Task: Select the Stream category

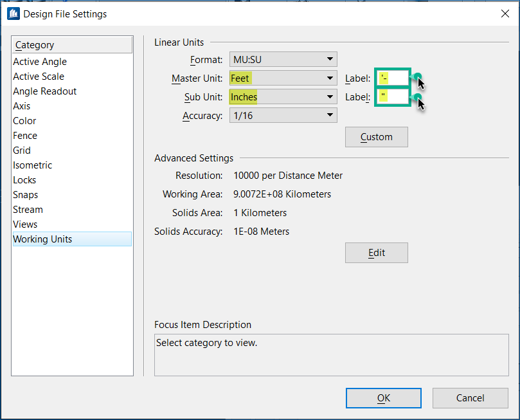Action: click(x=72, y=209)
